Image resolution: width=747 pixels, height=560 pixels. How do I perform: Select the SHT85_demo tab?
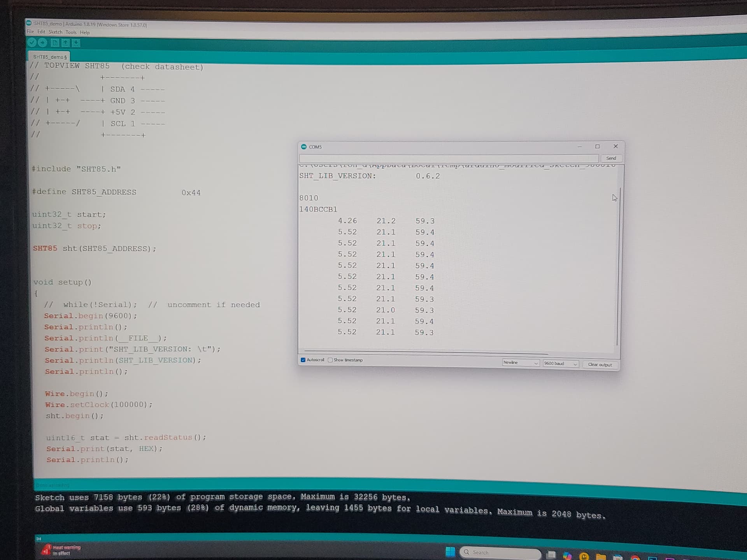tap(50, 57)
